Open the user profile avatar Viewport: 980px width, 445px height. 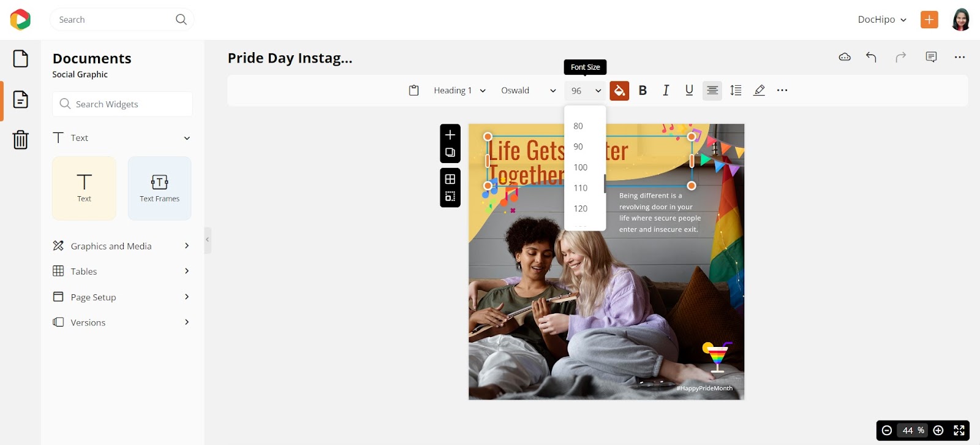961,20
